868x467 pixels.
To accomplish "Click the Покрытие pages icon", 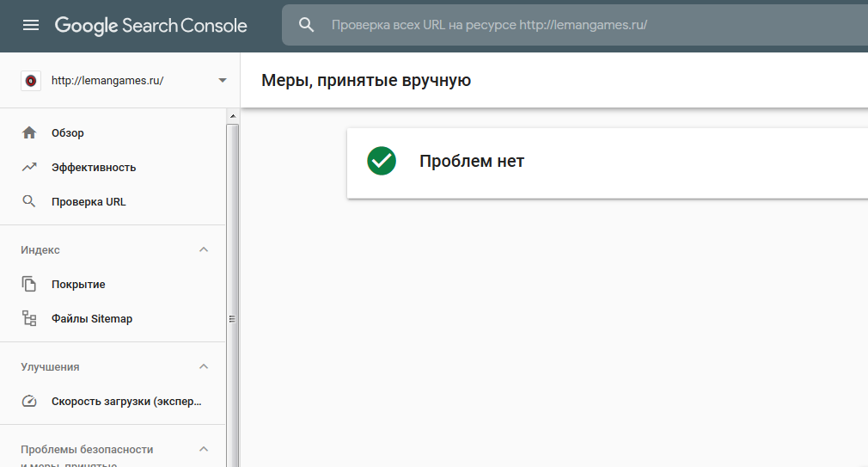I will pos(29,285).
